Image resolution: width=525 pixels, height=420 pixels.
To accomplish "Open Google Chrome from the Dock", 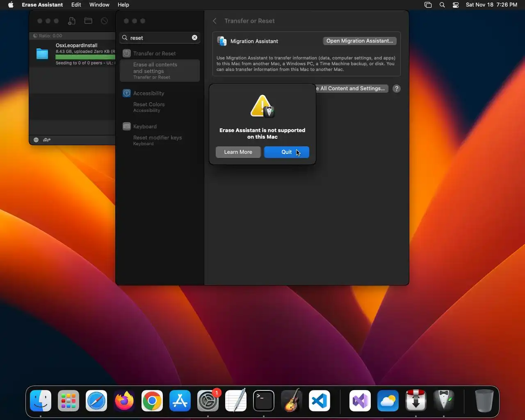I will pyautogui.click(x=152, y=401).
